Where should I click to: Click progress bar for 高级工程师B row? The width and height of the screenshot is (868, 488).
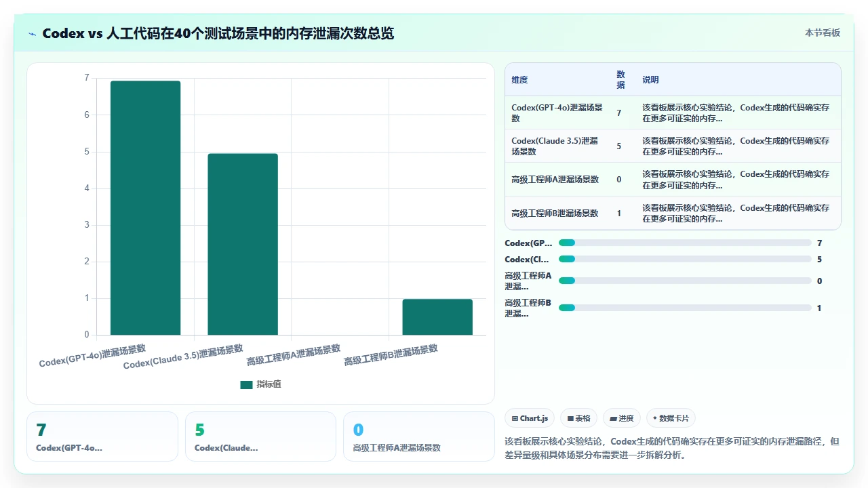(685, 308)
